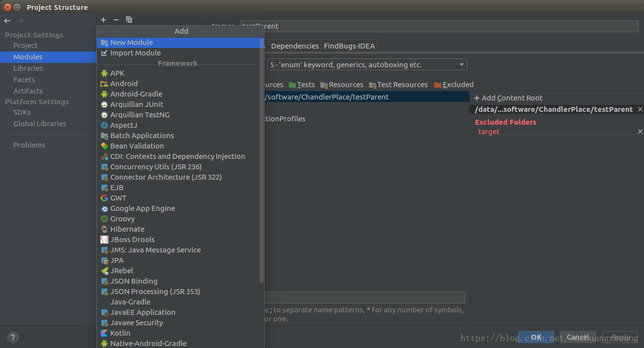Click Add Content Root
This screenshot has height=348, width=644.
coord(508,98)
